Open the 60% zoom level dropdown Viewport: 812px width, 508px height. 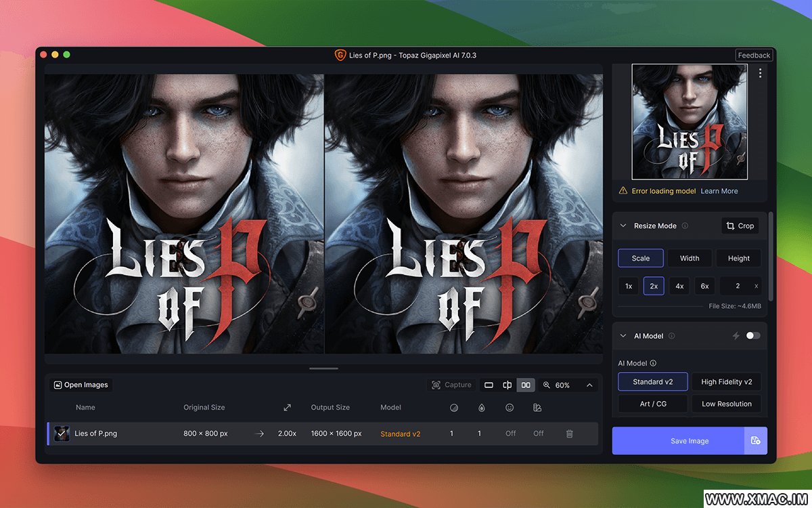click(x=562, y=385)
